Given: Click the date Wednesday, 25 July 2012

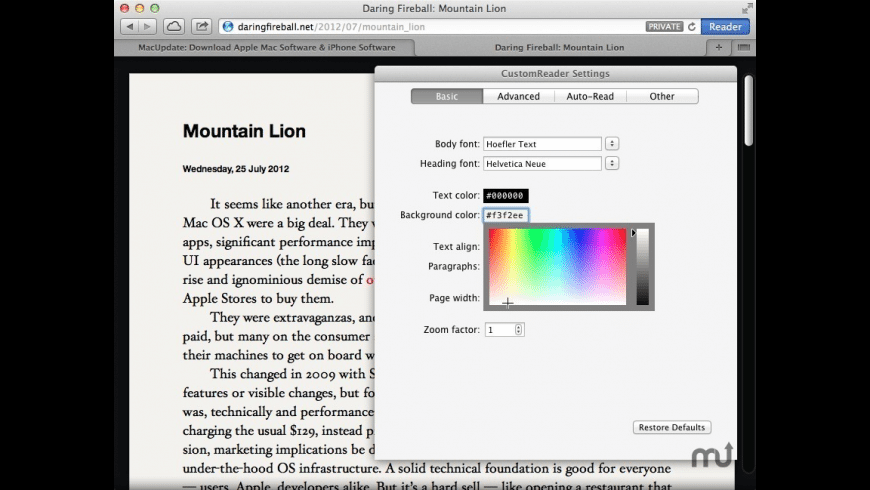Looking at the screenshot, I should [x=236, y=169].
